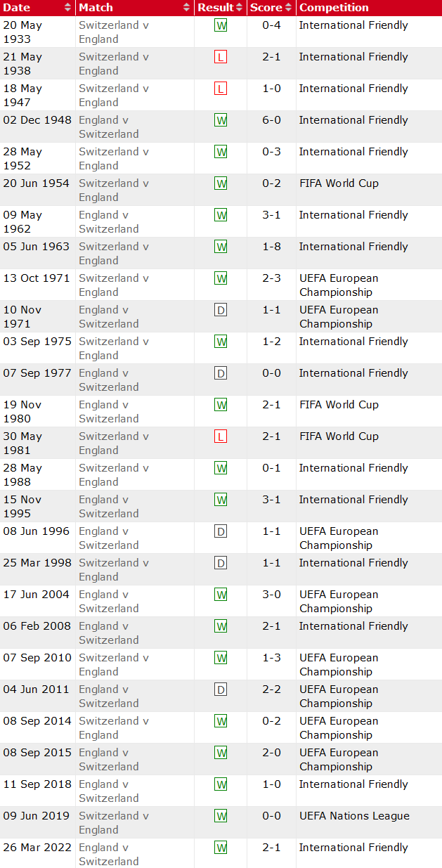Select the draw badge for 10 Nov 1971
The image size is (442, 868).
coord(221,310)
